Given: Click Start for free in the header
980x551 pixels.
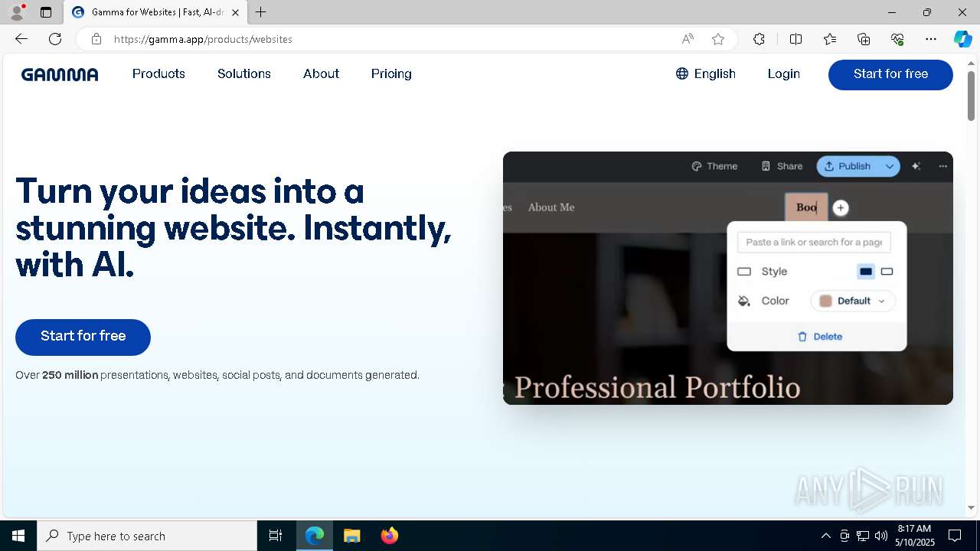Looking at the screenshot, I should [x=890, y=74].
